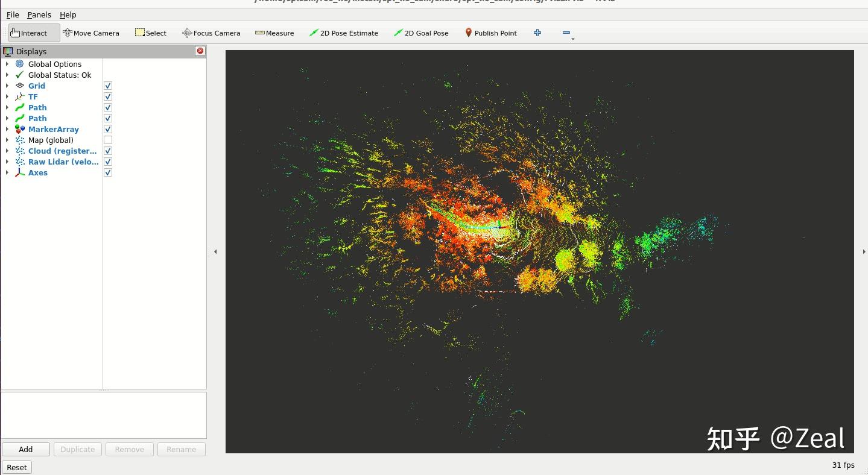Click the Remove button
The width and height of the screenshot is (868, 475).
(130, 449)
